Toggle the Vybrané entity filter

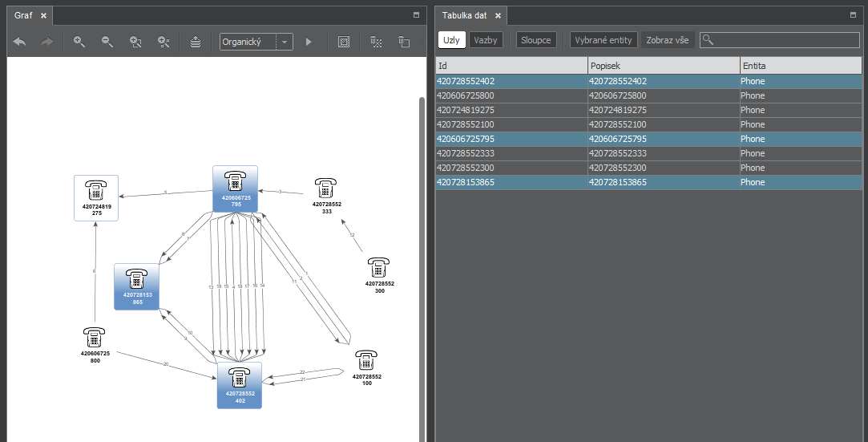click(604, 40)
